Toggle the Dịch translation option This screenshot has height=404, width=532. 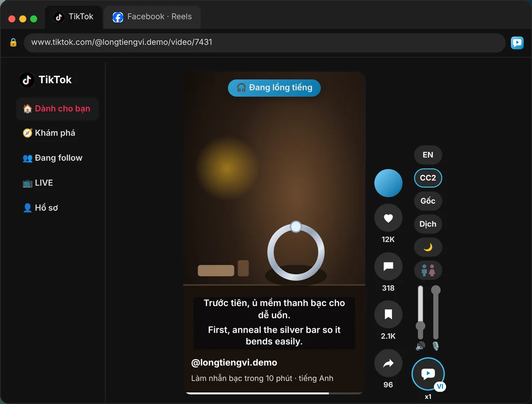click(428, 224)
